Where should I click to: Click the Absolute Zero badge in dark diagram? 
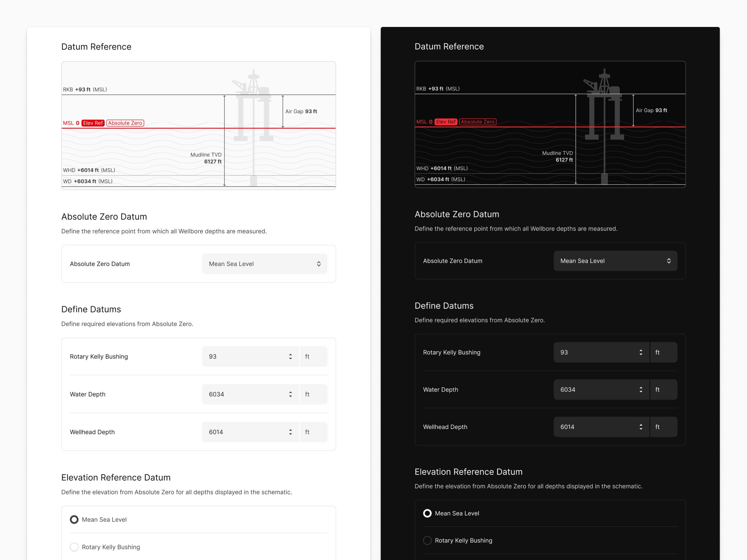tap(477, 122)
